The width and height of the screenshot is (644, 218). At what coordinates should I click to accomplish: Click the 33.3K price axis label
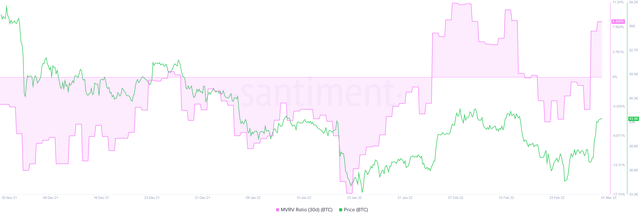tap(633, 194)
